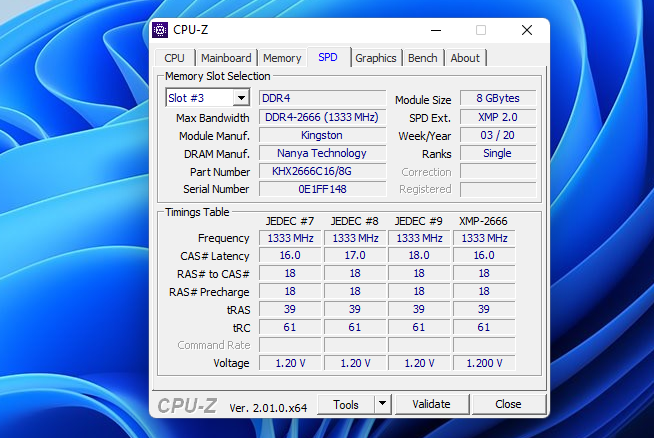Screen dimensions: 654x438
Task: Click CAS# Latency value 18.0
Action: tap(419, 255)
